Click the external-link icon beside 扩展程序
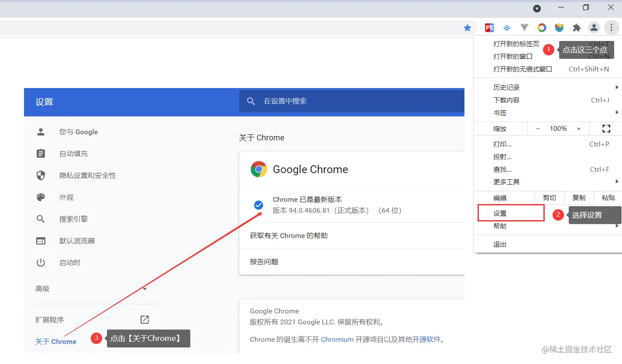Screen dimensions: 622x364 pos(144,320)
